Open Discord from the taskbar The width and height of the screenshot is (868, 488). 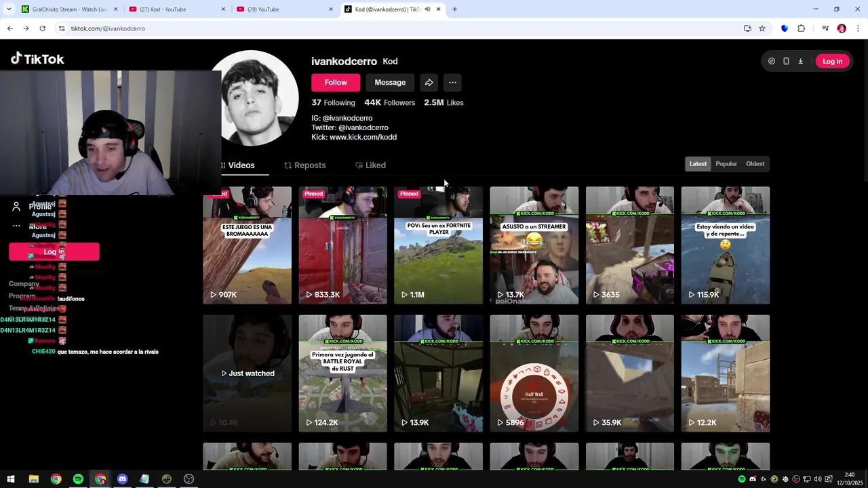(122, 479)
